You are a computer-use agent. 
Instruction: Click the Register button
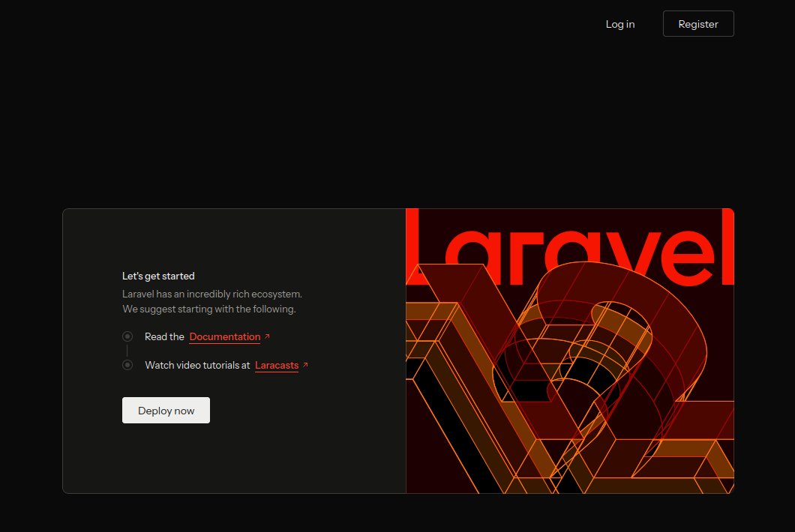(698, 24)
